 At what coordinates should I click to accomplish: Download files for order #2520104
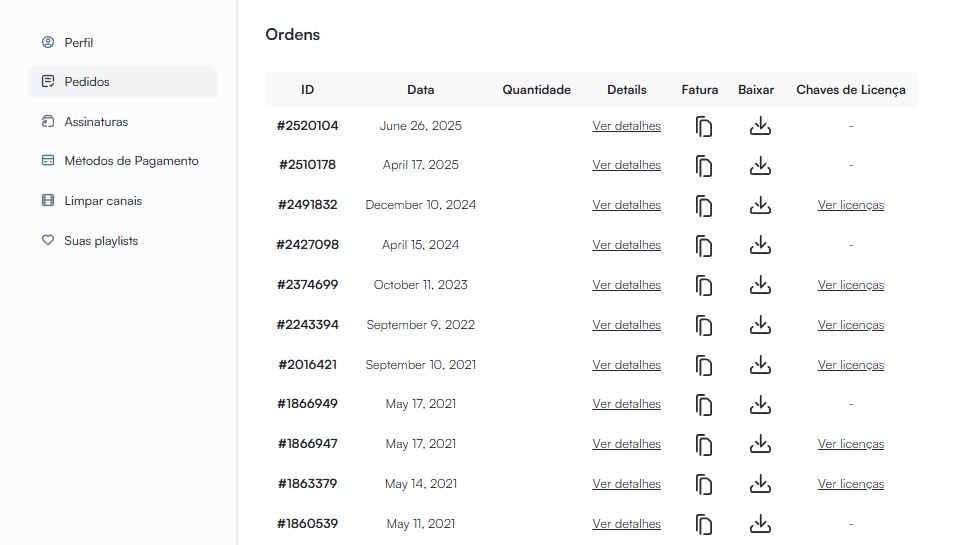(x=760, y=126)
